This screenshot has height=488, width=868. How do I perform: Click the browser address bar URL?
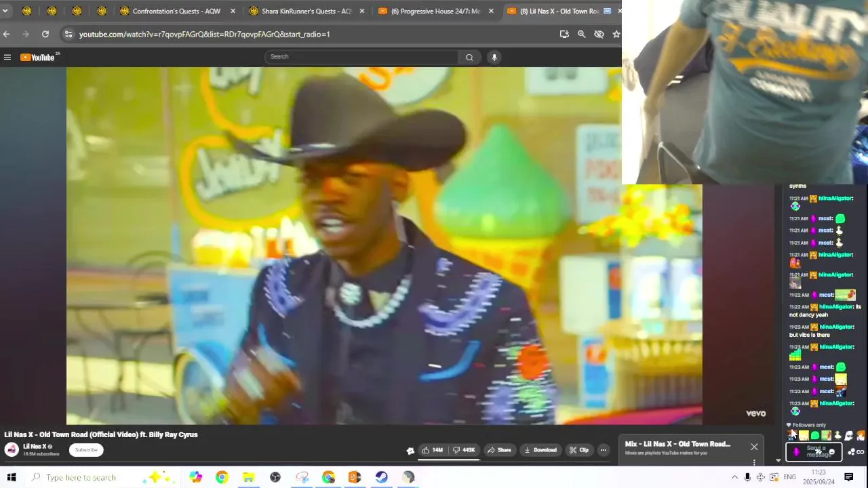tap(204, 34)
